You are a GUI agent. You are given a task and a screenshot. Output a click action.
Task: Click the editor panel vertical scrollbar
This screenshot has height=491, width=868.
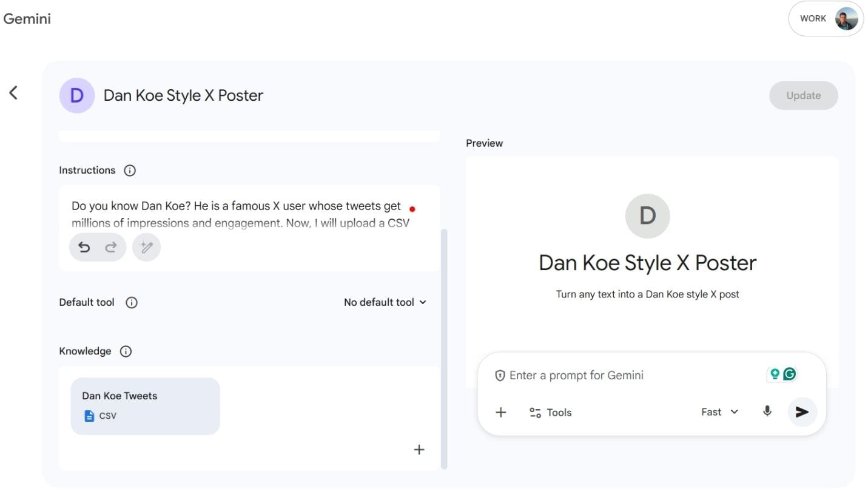(444, 349)
